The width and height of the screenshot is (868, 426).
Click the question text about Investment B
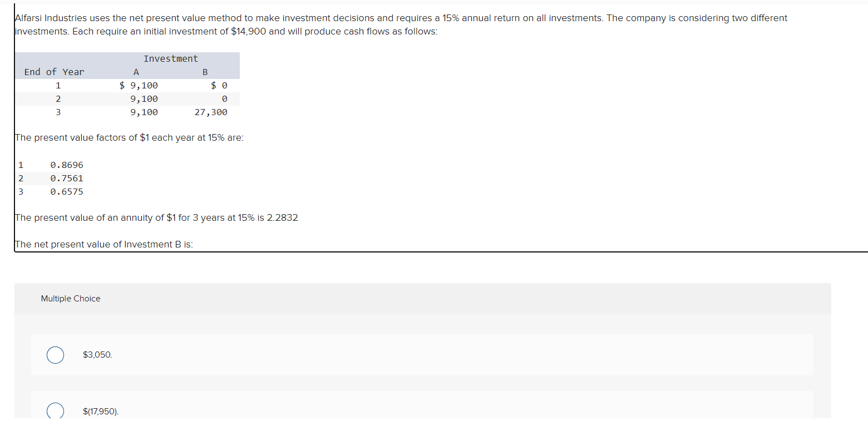(x=103, y=244)
